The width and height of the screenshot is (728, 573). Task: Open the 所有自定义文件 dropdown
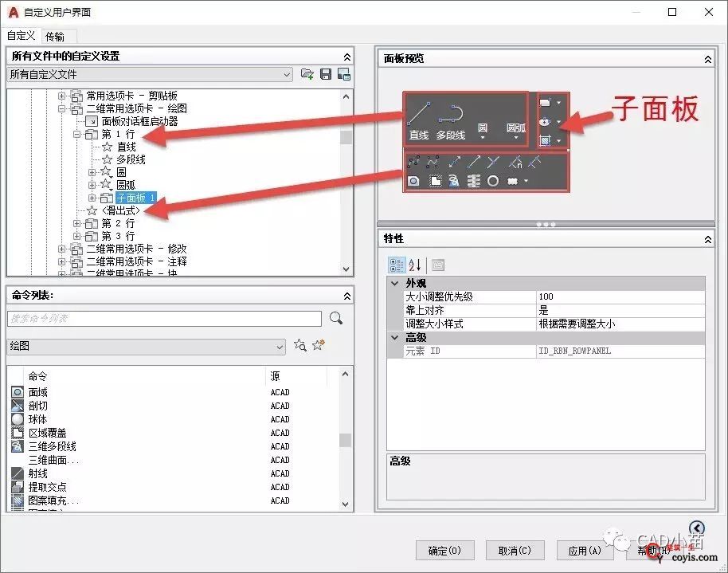(150, 74)
